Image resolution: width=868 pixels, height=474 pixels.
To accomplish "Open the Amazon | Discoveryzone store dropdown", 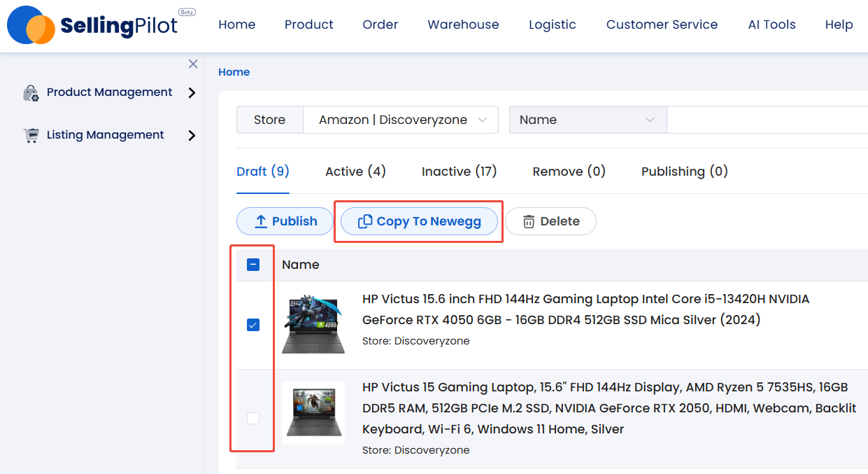I will [x=401, y=120].
